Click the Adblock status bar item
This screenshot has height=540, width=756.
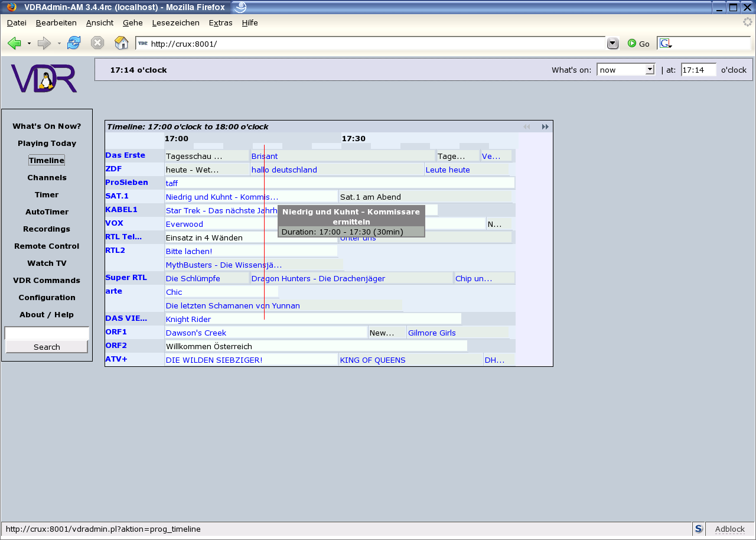coord(729,529)
